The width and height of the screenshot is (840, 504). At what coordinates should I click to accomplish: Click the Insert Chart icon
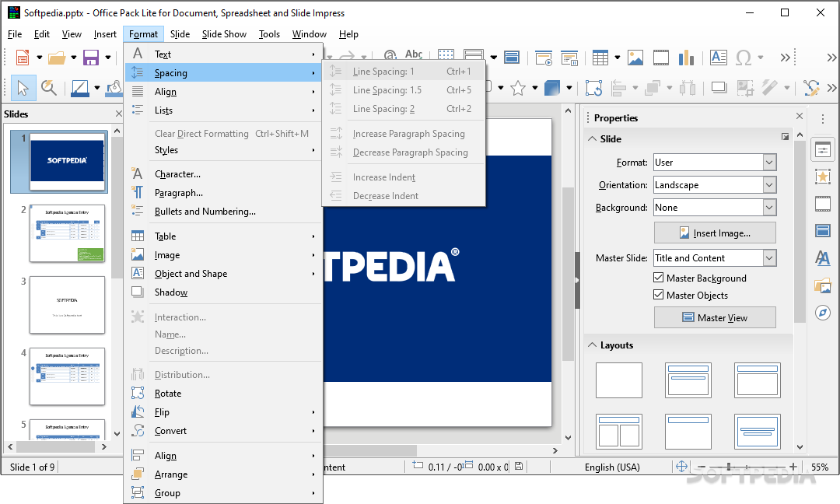(686, 58)
